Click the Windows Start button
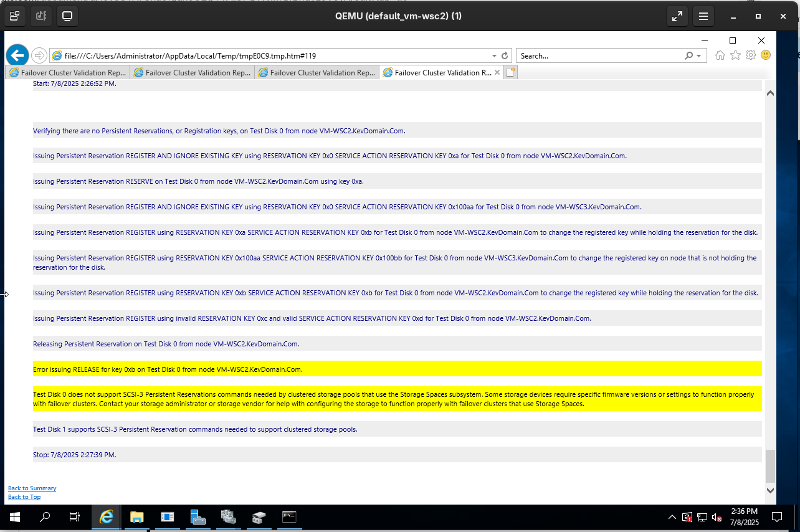 pos(14,517)
